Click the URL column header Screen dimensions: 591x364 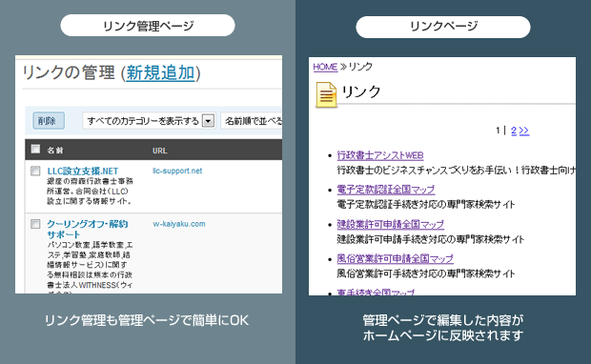click(160, 151)
